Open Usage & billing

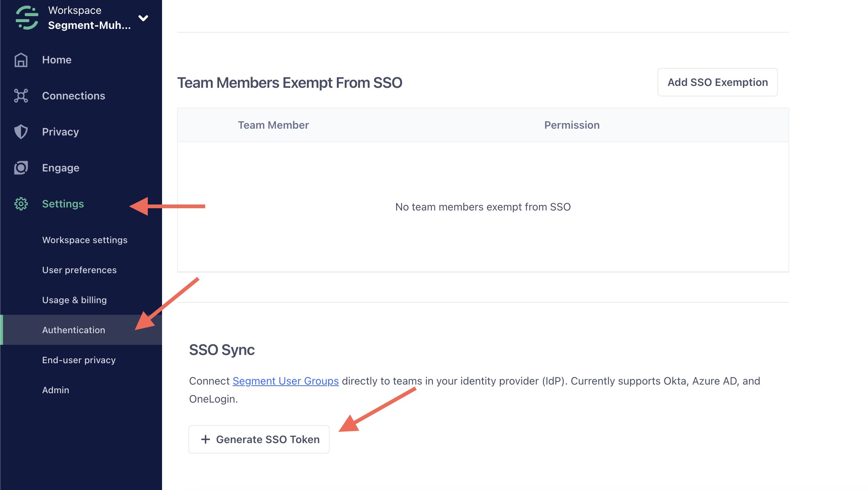74,300
